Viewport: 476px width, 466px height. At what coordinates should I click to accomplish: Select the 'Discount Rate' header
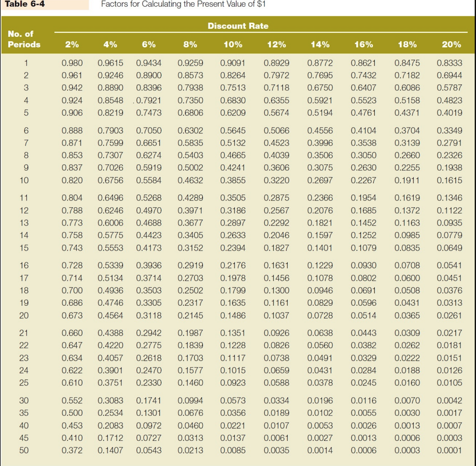tap(238, 26)
